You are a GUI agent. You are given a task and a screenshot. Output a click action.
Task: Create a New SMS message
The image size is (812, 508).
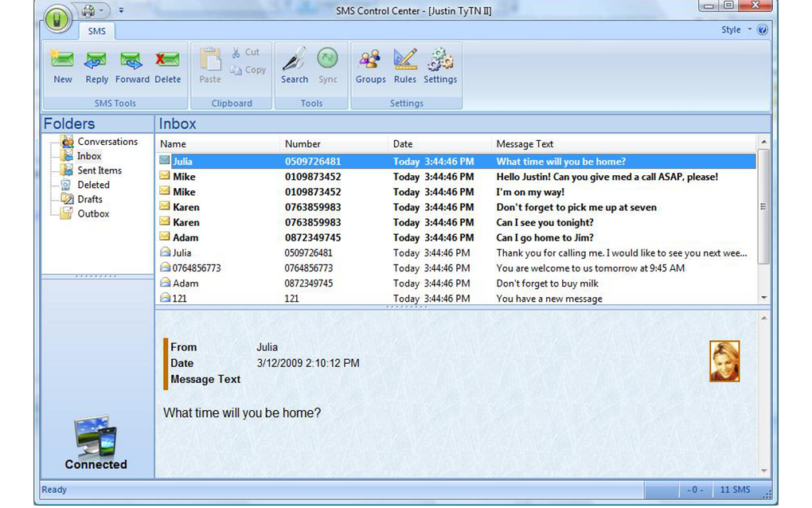click(63, 67)
